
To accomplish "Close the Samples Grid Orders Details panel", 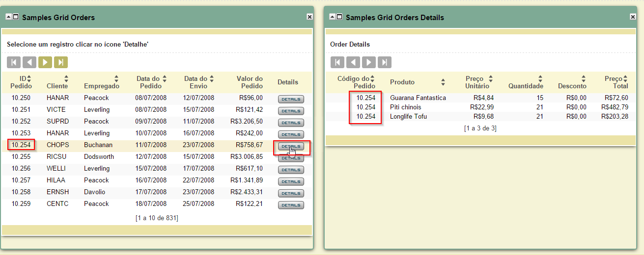I will tap(633, 17).
